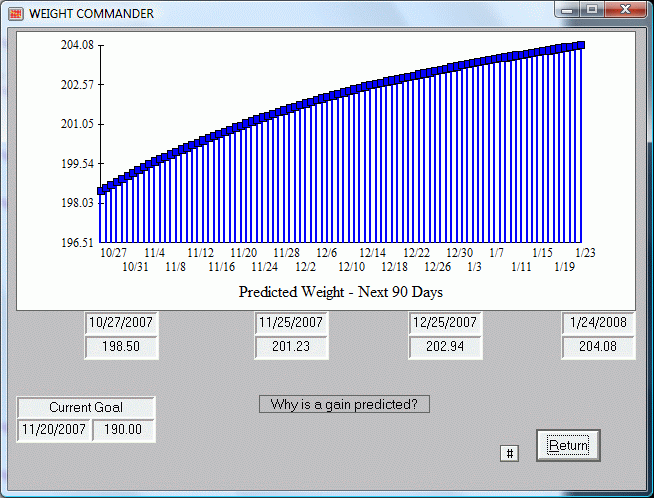Click the 190.00 goal weight field

(124, 430)
